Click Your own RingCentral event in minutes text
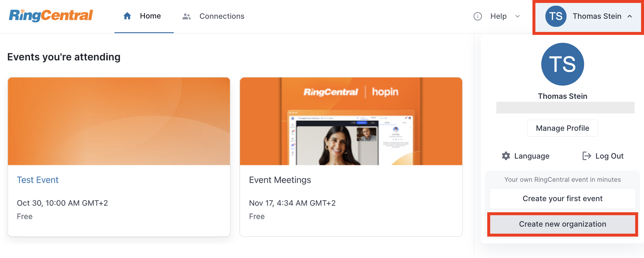 pos(562,179)
